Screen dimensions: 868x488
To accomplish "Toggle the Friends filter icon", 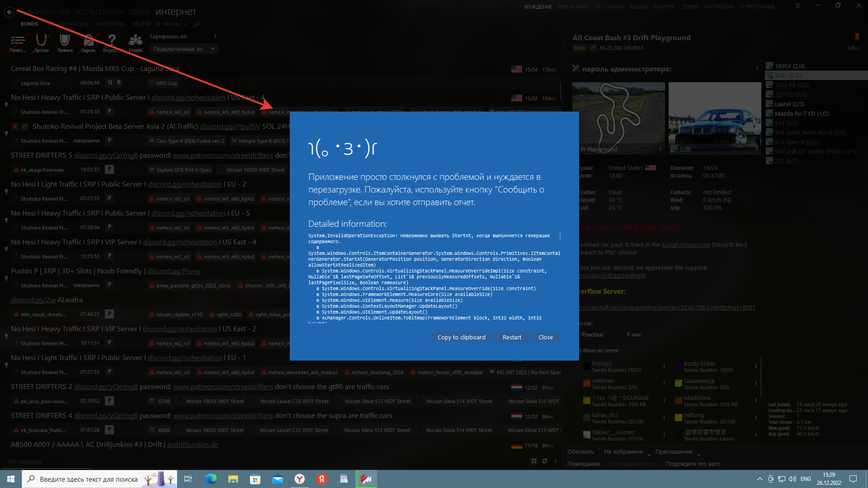I will pos(135,43).
